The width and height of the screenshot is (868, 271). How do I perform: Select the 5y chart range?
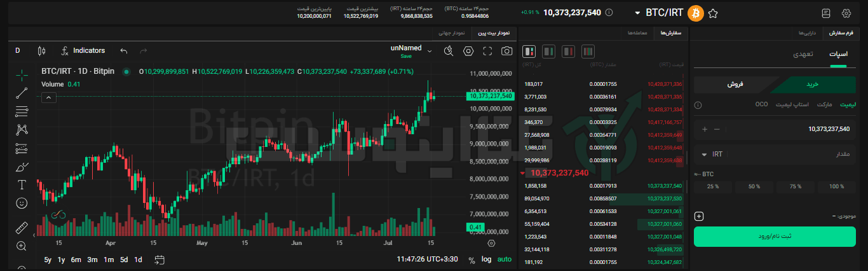(48, 260)
